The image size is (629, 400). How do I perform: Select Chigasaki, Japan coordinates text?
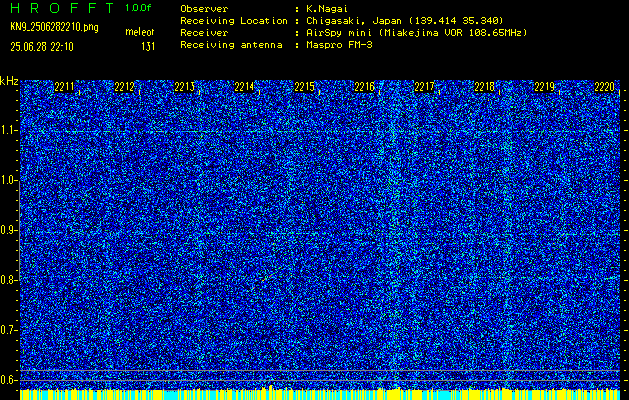pyautogui.click(x=405, y=21)
